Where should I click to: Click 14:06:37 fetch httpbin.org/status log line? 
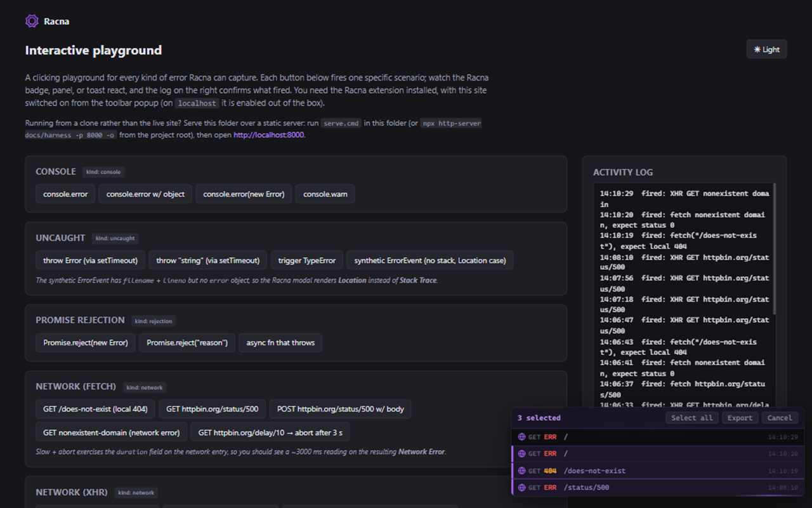point(684,389)
